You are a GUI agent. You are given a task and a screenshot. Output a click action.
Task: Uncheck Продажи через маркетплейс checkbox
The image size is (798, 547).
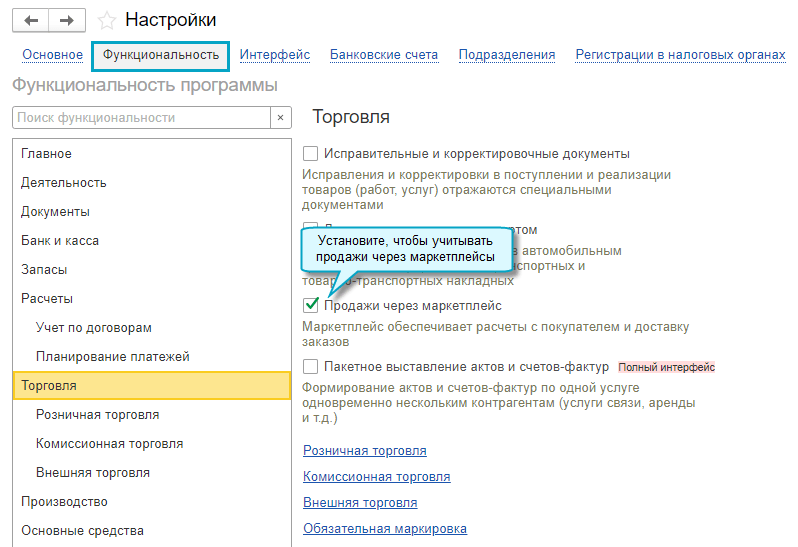(x=310, y=305)
